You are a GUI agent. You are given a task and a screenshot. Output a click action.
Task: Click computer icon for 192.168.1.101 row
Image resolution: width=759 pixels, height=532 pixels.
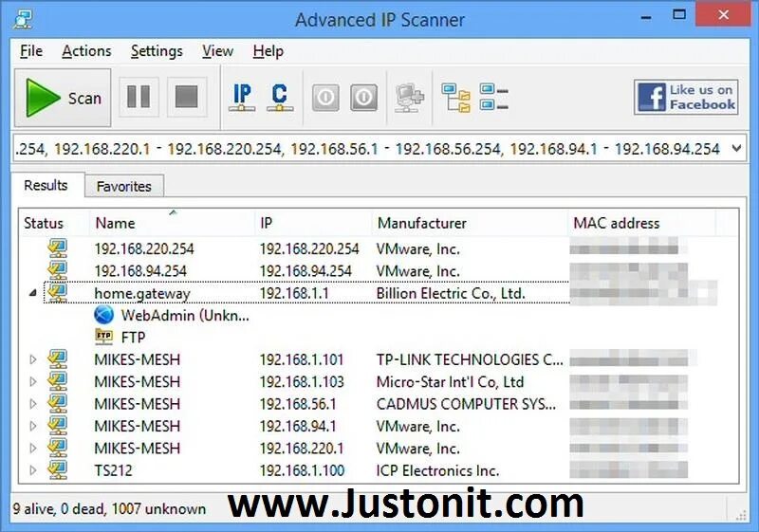[57, 359]
